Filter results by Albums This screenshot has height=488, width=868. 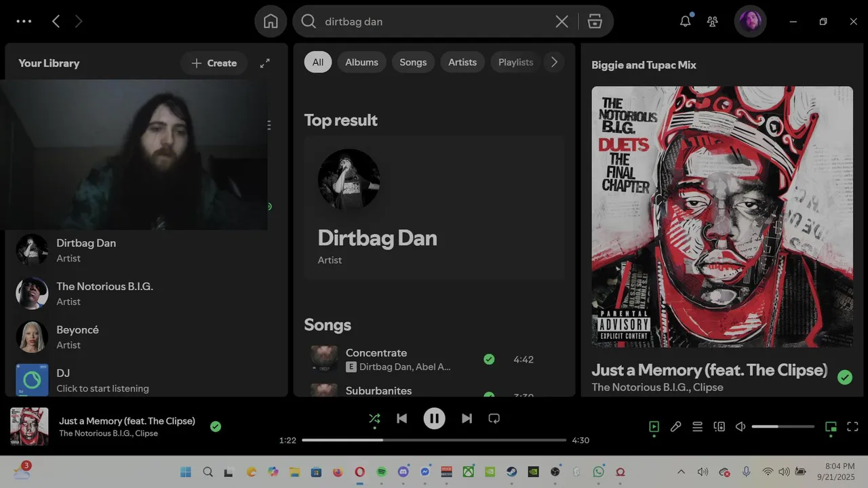pos(361,62)
